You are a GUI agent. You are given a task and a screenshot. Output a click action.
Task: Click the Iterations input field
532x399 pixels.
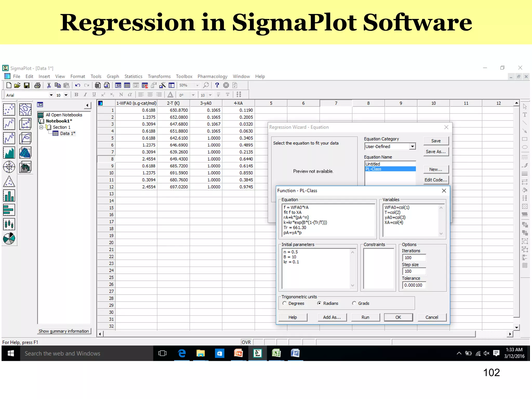click(x=414, y=258)
